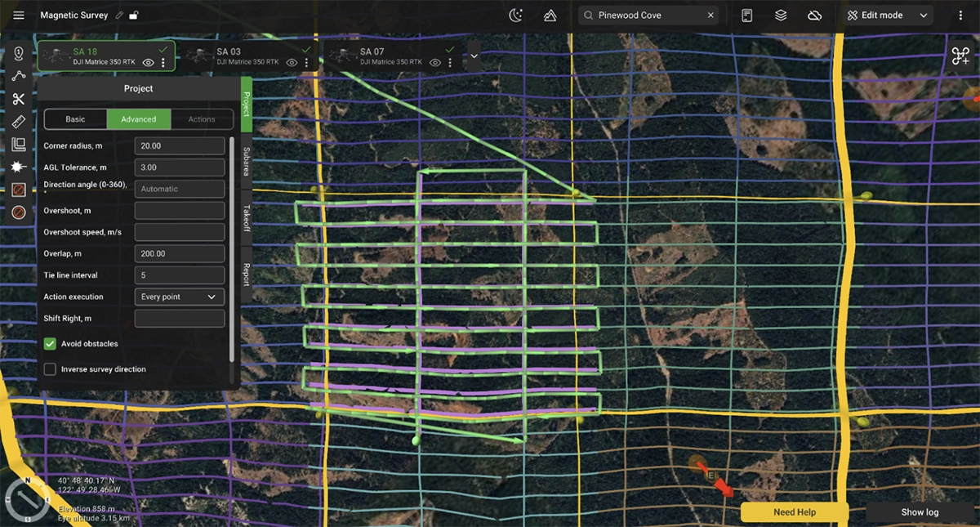This screenshot has height=527, width=980.
Task: Add a new drone with the plus icon
Action: coord(960,56)
